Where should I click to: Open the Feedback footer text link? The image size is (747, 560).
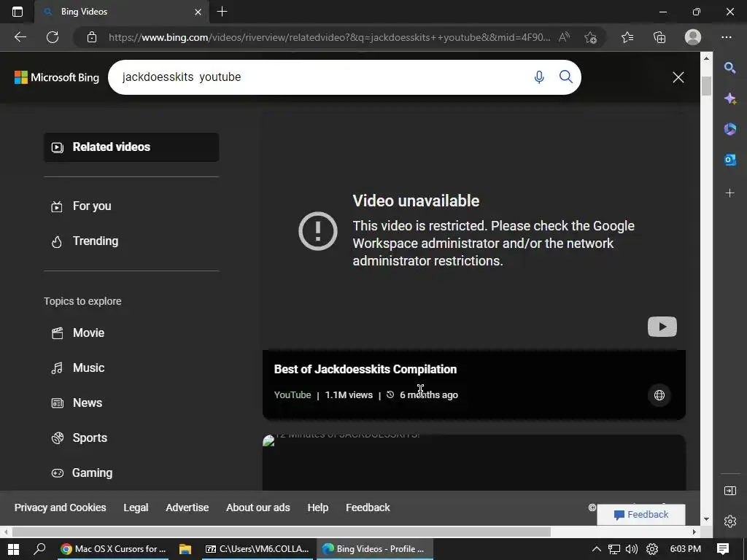(x=368, y=507)
